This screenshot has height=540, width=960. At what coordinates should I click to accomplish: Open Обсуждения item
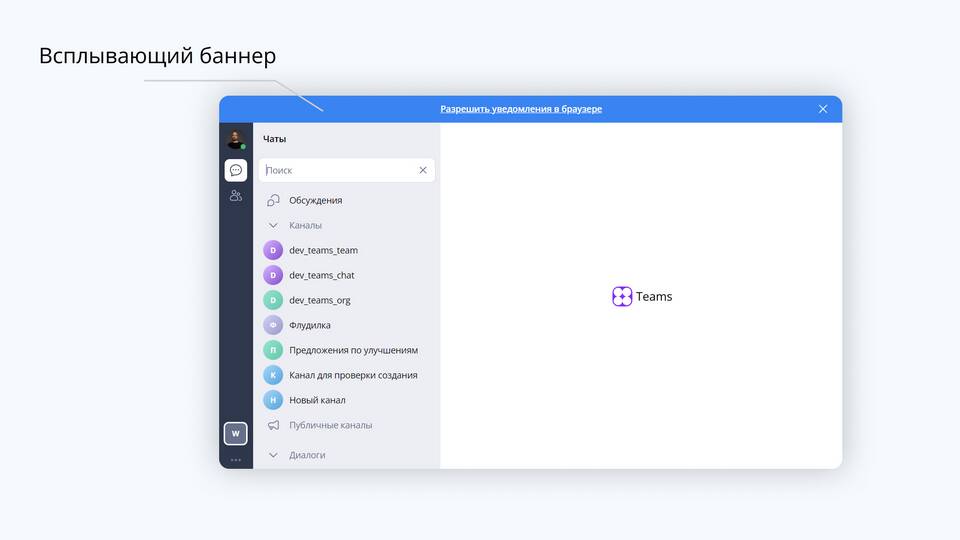(x=315, y=200)
